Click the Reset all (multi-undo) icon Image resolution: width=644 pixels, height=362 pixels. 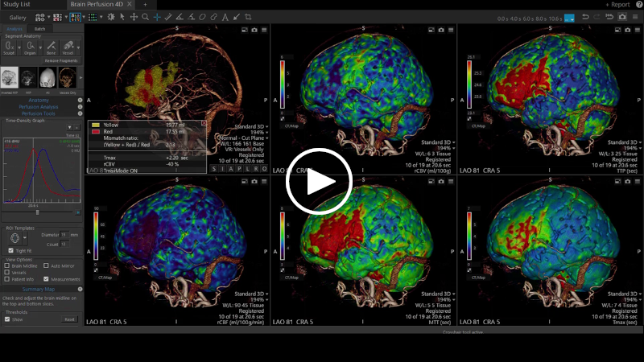(609, 17)
